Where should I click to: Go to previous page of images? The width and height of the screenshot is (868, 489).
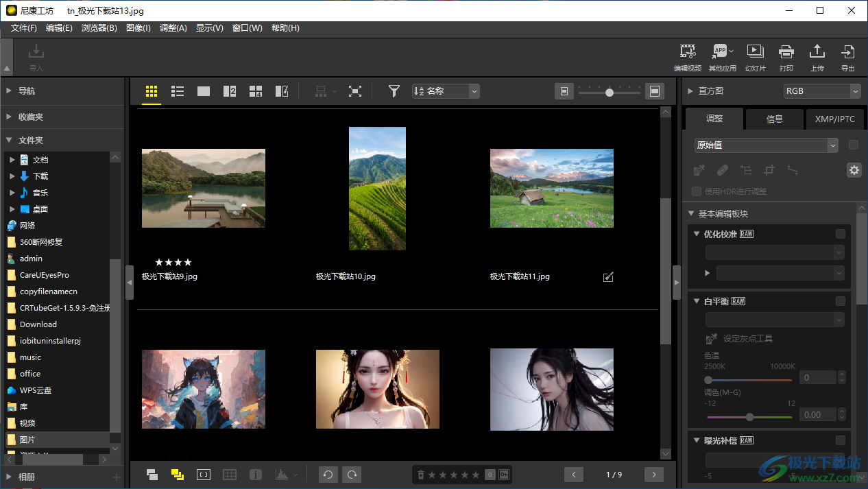573,475
